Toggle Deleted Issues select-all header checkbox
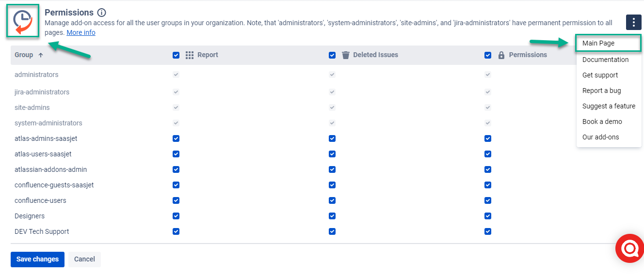The image size is (644, 275). (x=332, y=55)
